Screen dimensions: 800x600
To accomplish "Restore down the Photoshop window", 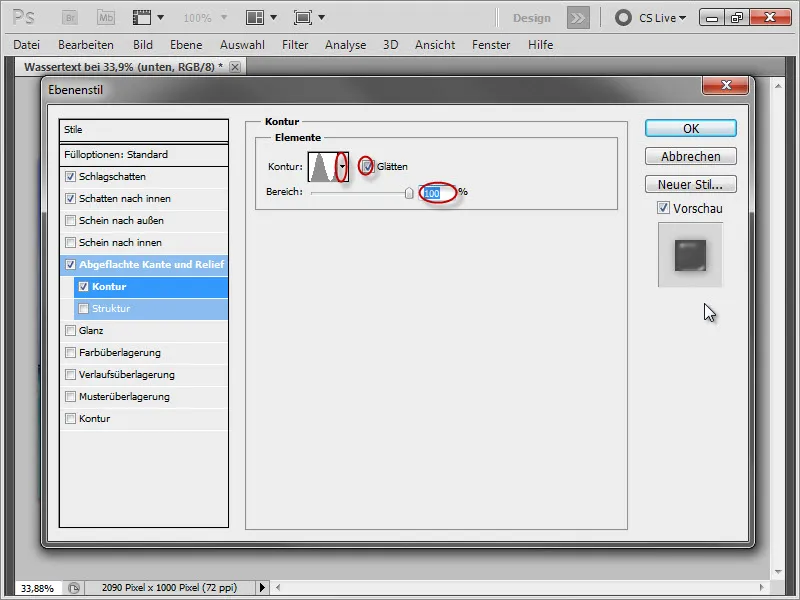I will 736,18.
